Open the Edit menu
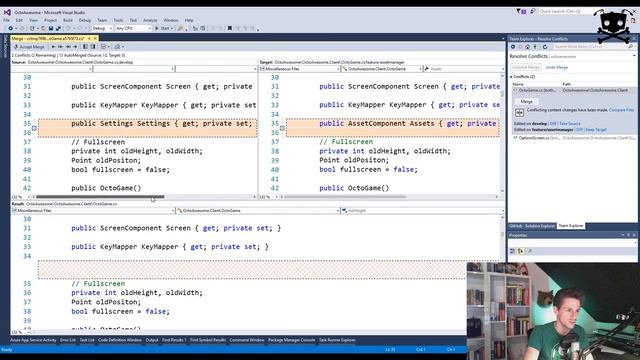 (x=19, y=20)
